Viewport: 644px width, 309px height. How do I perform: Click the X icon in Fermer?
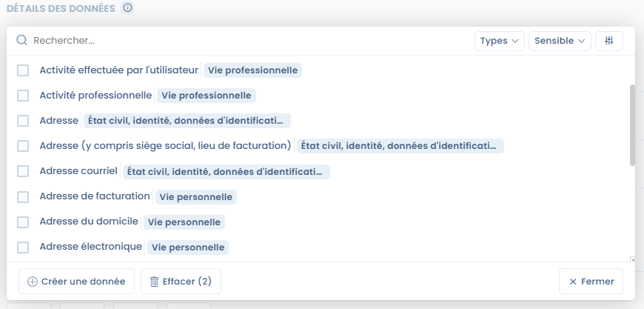point(573,282)
